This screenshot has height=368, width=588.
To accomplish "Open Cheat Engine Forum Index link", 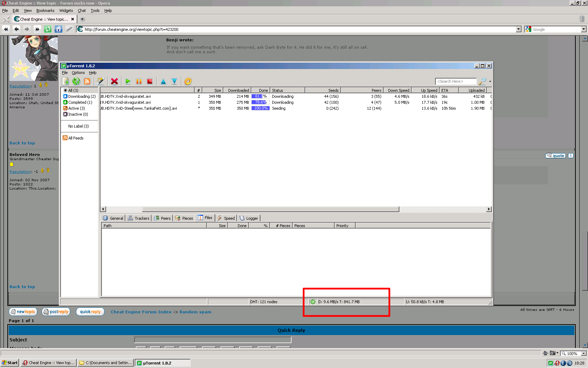I will click(141, 312).
